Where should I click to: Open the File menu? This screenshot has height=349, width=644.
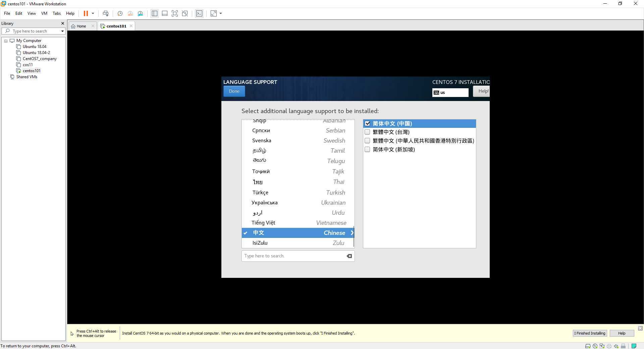tap(7, 13)
